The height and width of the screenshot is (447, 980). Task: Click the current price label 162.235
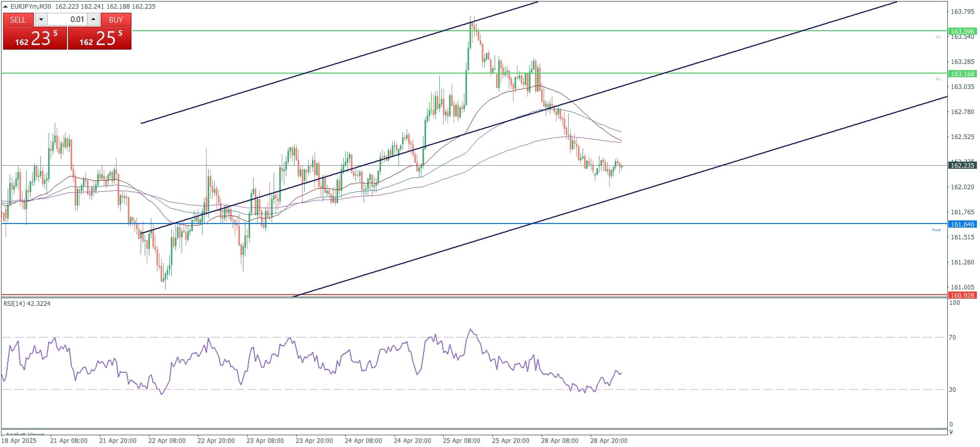(962, 165)
